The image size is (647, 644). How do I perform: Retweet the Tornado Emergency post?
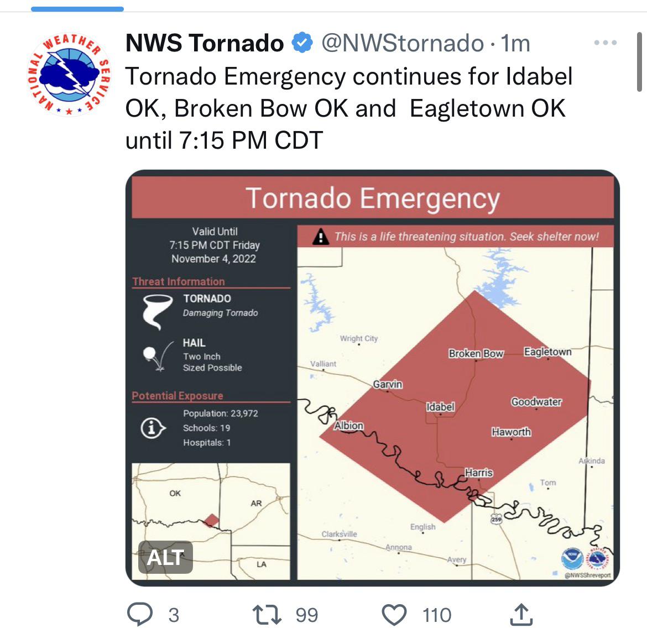coord(267,614)
